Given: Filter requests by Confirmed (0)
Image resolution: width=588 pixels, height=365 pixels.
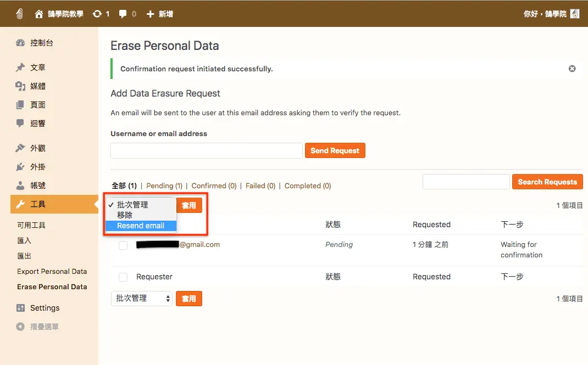Looking at the screenshot, I should coord(214,186).
